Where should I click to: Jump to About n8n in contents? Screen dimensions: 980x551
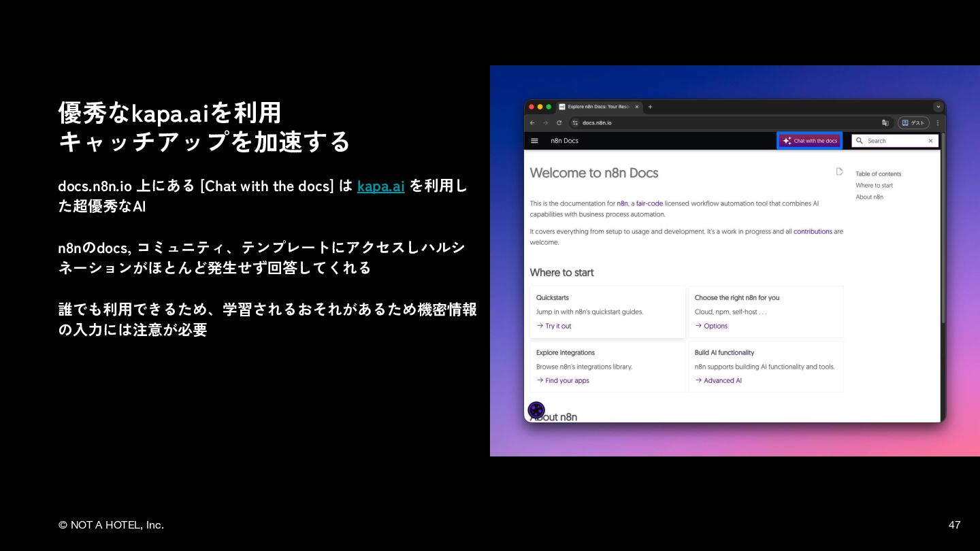[x=869, y=197]
